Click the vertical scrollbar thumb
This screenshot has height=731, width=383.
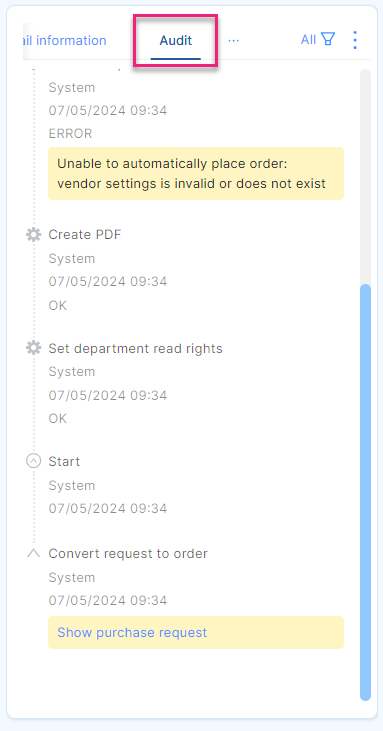(366, 492)
